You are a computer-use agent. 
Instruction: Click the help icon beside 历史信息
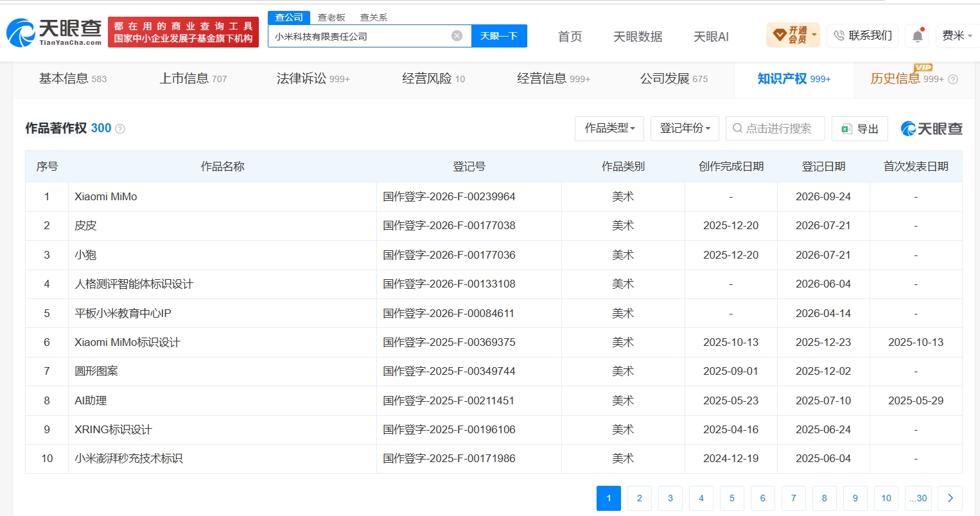(953, 80)
